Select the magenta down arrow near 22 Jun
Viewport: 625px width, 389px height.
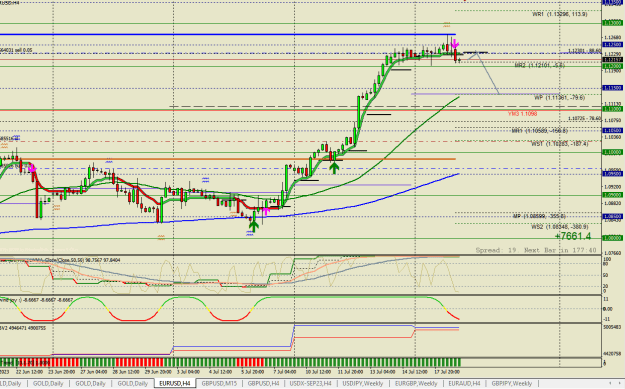click(x=32, y=169)
